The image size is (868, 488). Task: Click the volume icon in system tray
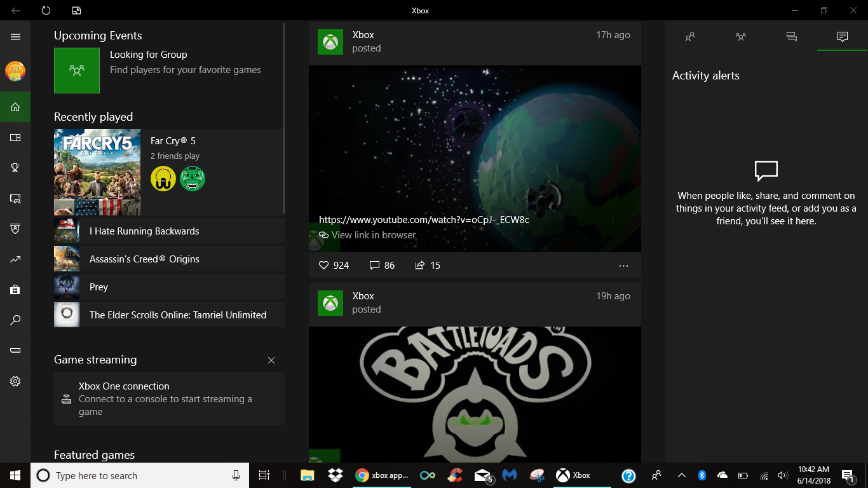coord(783,475)
